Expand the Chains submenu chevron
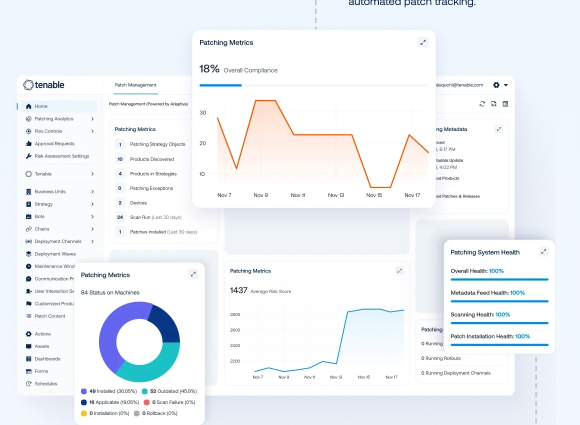Screen dimensions: 580x425 pos(92,229)
